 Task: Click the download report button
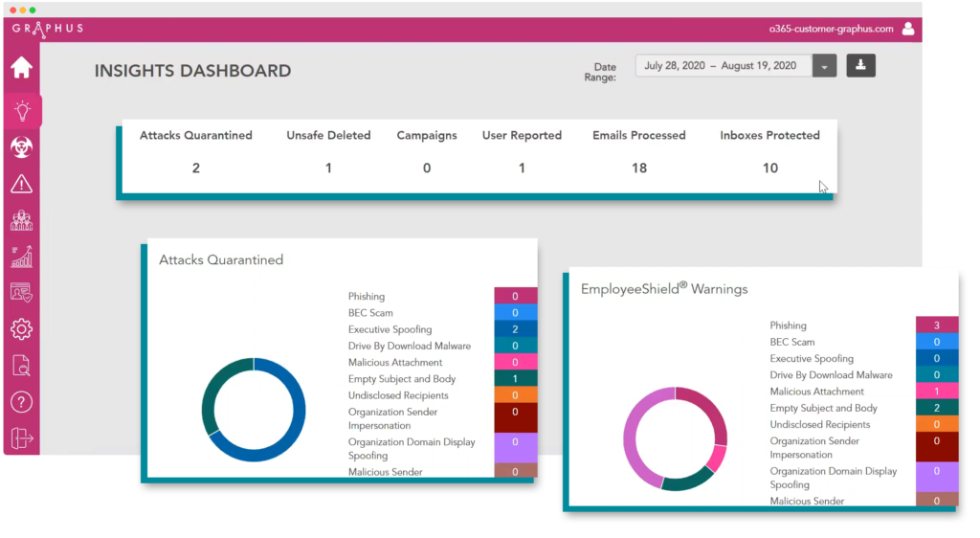860,65
